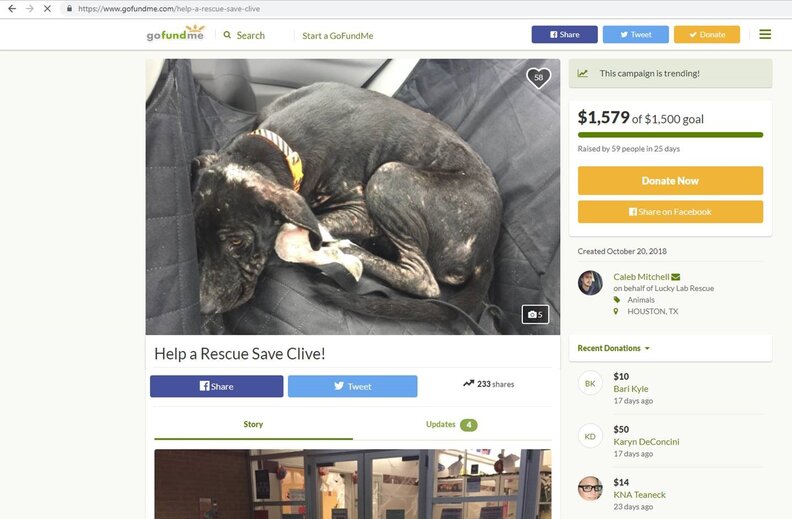Click the green fundraising progress bar
The height and width of the screenshot is (519, 792).
(x=670, y=135)
